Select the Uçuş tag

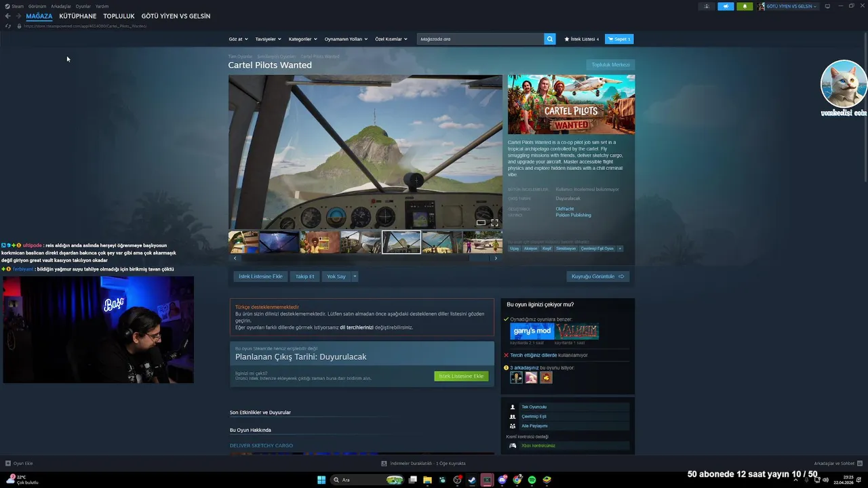(x=515, y=249)
